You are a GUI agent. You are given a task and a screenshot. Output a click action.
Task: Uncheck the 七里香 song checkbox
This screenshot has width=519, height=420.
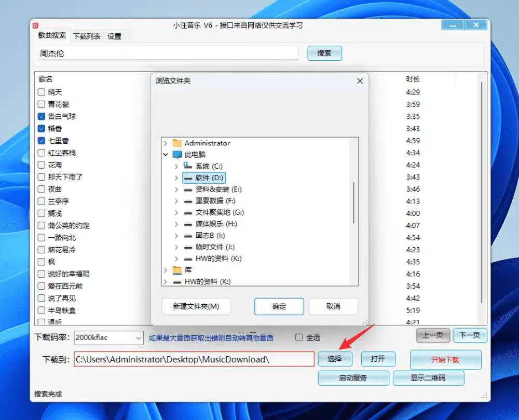tap(42, 141)
